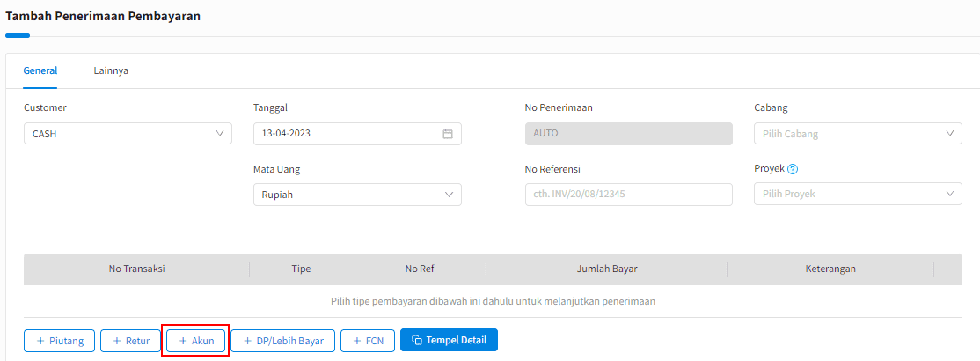
Task: Open the Customer dropdown showing CASH
Action: point(128,134)
